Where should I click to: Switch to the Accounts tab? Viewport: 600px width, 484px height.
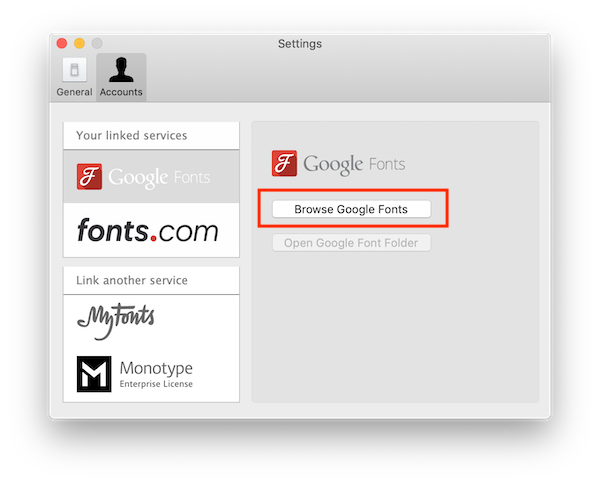coord(121,77)
